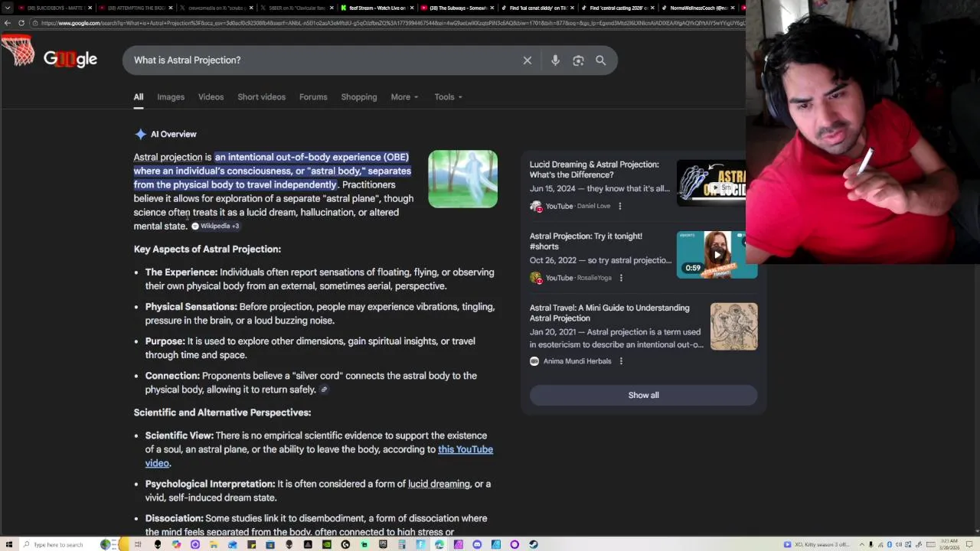Image resolution: width=980 pixels, height=551 pixels.
Task: Open the 'XO, Kitty season 3' taskbar news item
Action: point(817,544)
